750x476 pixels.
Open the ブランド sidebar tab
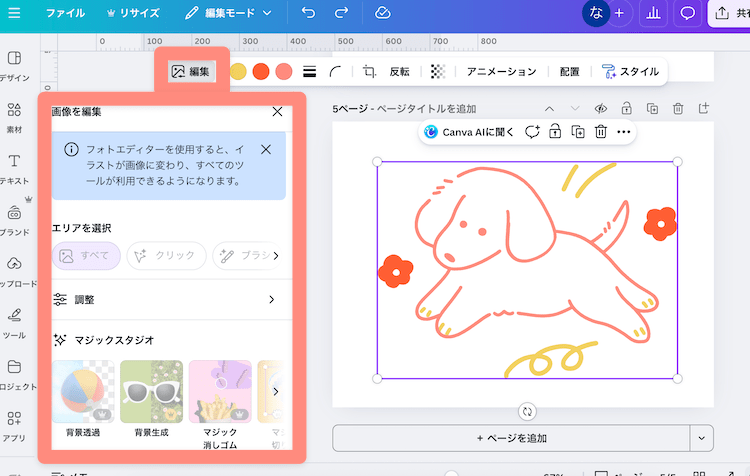coord(14,221)
